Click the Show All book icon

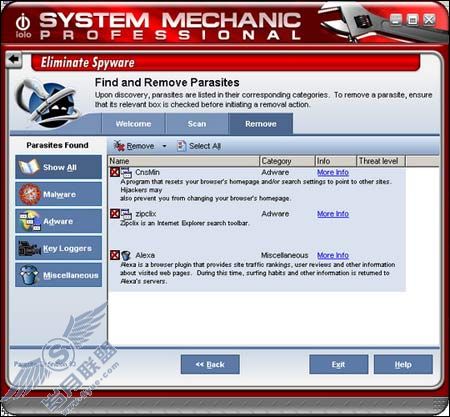click(x=29, y=167)
